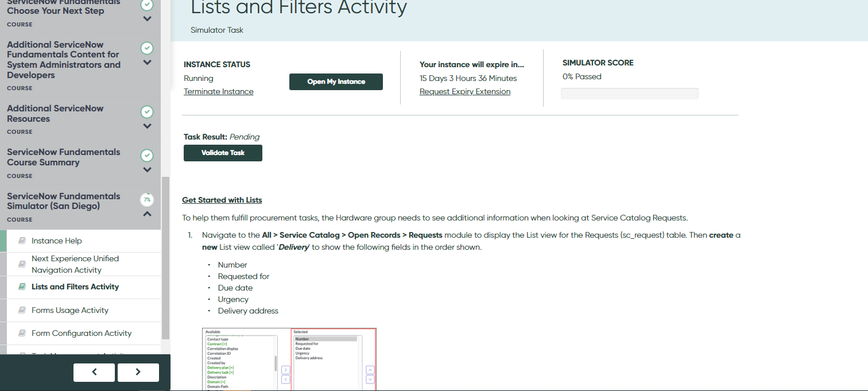Click the 'Number' bullet item
The height and width of the screenshot is (391, 868).
[232, 265]
